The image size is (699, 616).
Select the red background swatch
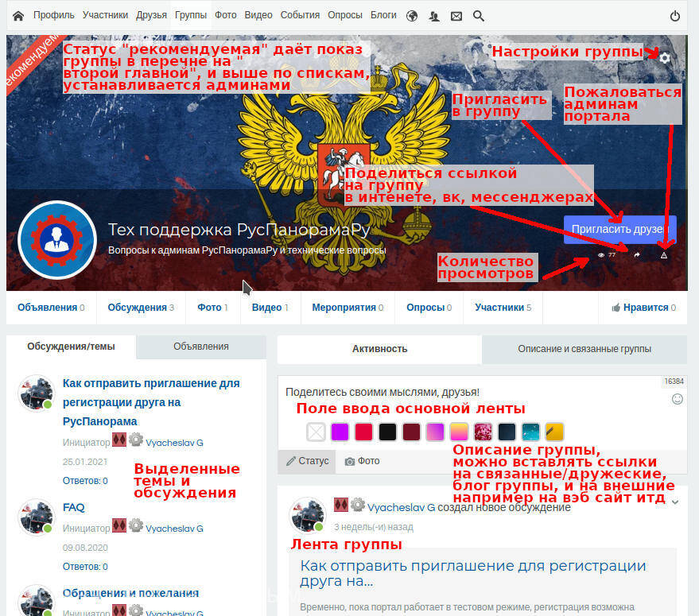pyautogui.click(x=363, y=432)
